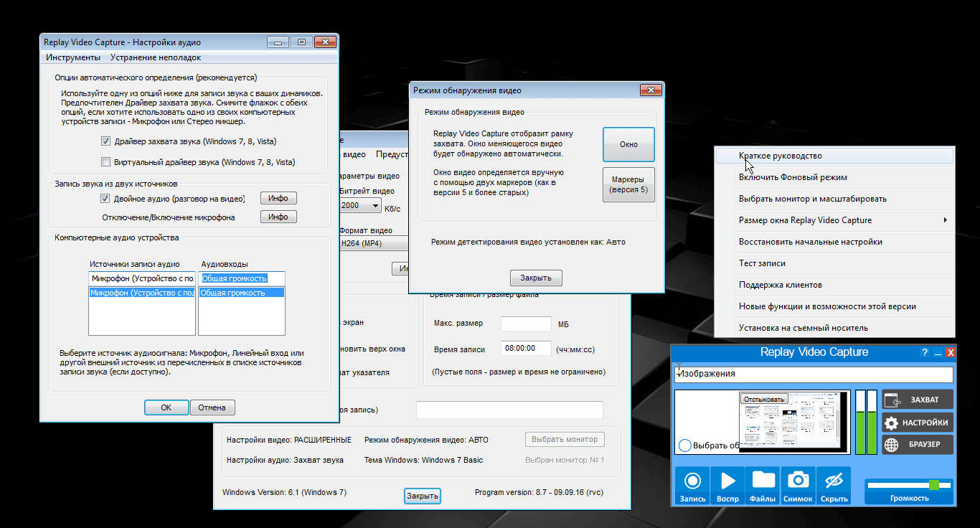Screen dimensions: 980x528
Task: Click the Windows Version: 6.1 text
Action: pyautogui.click(x=285, y=493)
